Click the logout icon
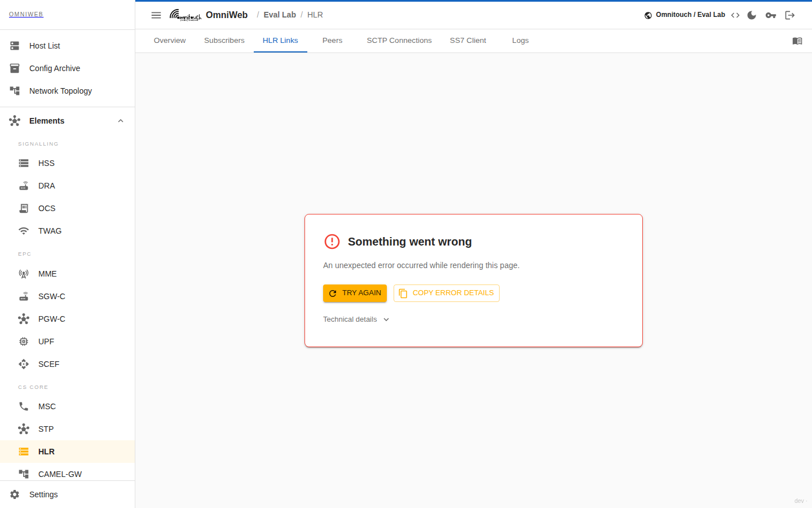The width and height of the screenshot is (812, 508). [790, 15]
